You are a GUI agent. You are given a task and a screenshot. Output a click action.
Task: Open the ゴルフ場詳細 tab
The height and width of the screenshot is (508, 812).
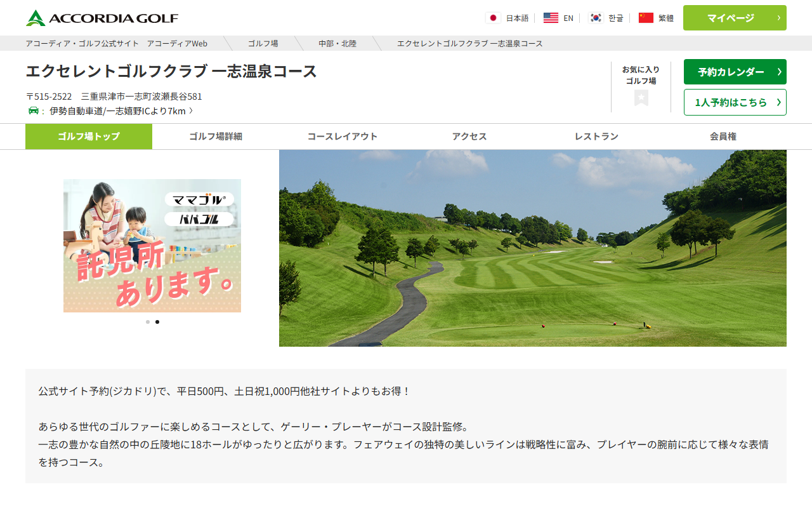coord(216,137)
